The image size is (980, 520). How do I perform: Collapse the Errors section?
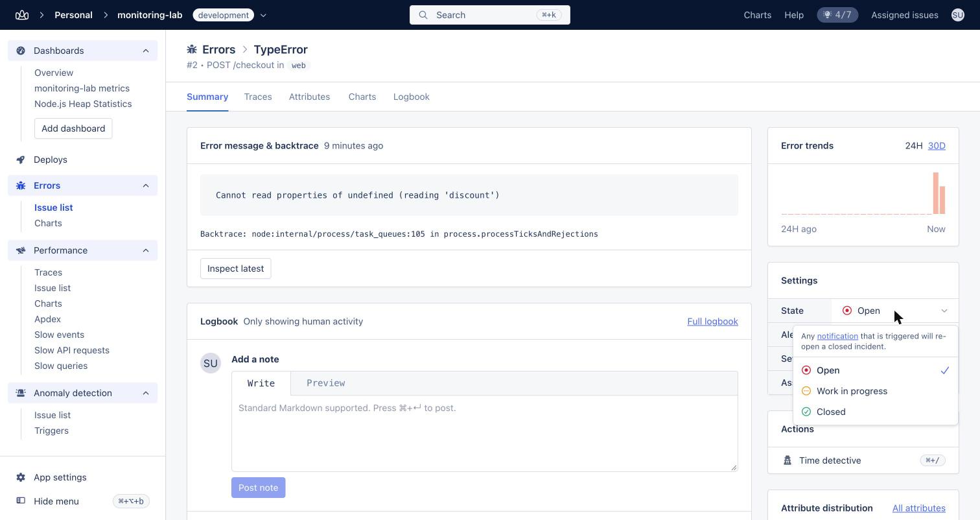[x=146, y=185]
